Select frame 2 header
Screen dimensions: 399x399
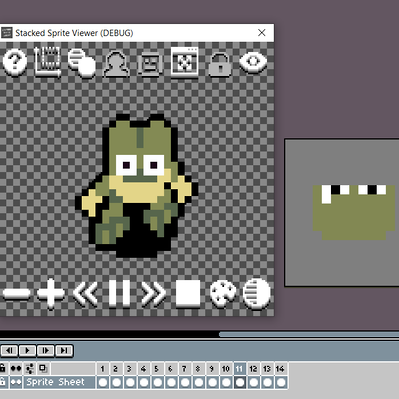coord(116,369)
